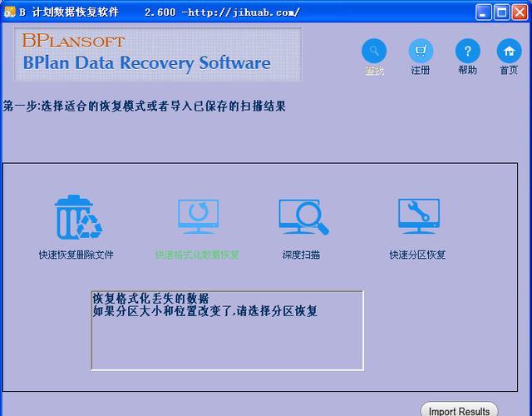Minimize the B 计划数据恢复软件 window
Image resolution: width=532 pixels, height=416 pixels.
(x=483, y=12)
